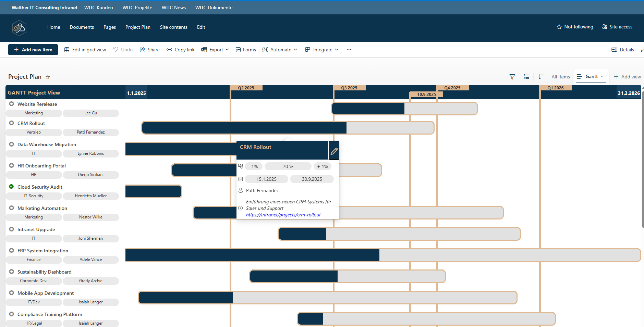Click the Add new item button
Screen dimensions: 644x327
point(33,50)
